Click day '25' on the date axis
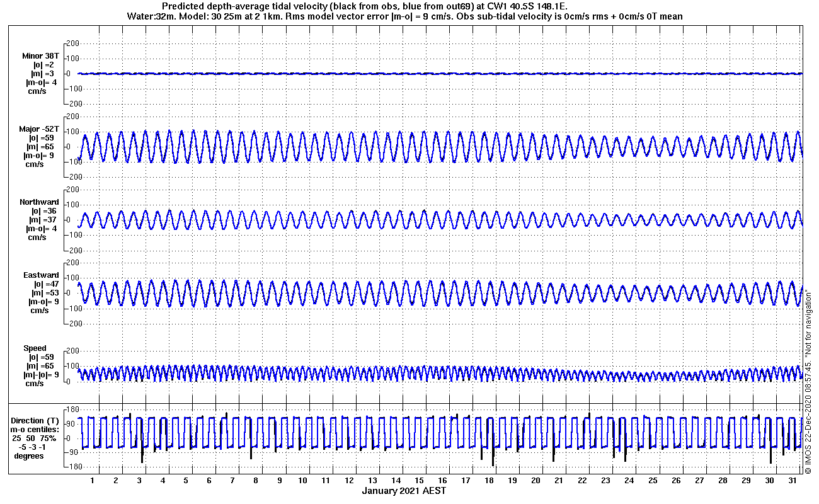 click(x=653, y=480)
